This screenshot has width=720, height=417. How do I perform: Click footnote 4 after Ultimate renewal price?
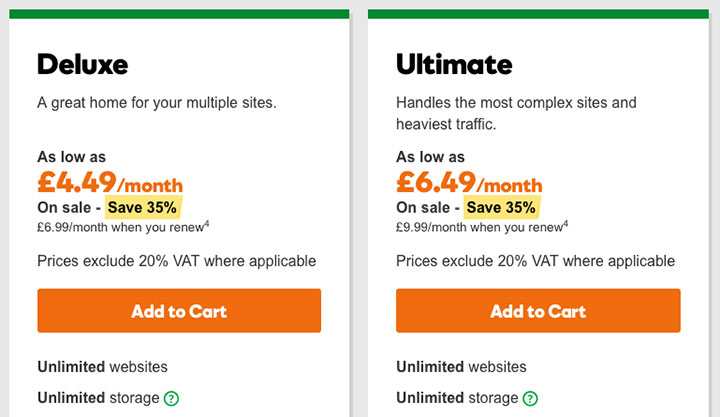coord(566,224)
